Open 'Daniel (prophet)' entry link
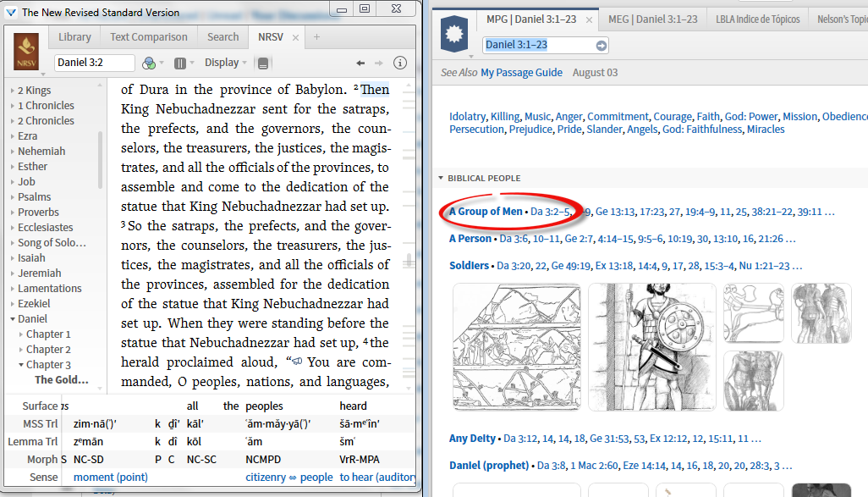The image size is (868, 497). pos(489,466)
